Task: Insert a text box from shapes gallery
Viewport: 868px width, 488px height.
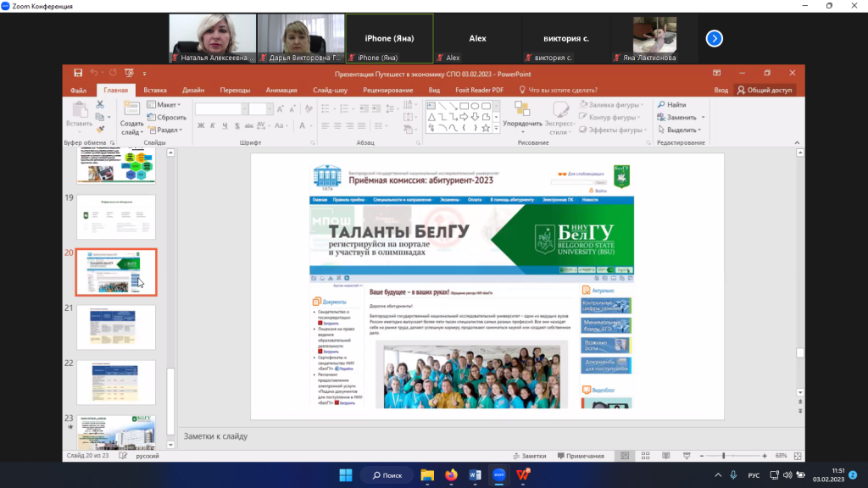Action: tap(431, 106)
